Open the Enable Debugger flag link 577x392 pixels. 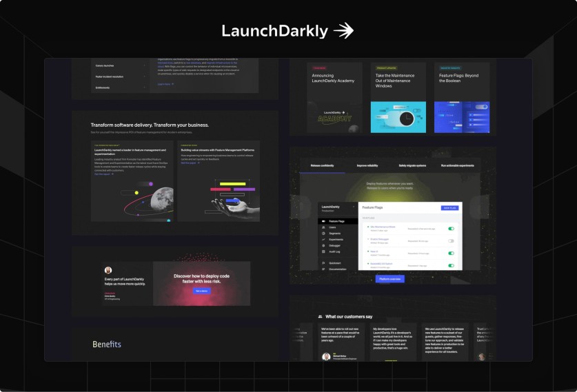tap(379, 239)
